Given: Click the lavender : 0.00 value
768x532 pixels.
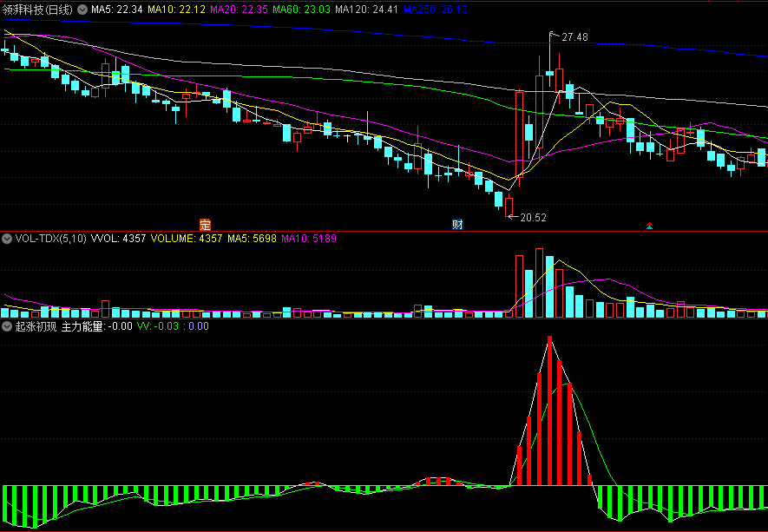Looking at the screenshot, I should coord(196,326).
